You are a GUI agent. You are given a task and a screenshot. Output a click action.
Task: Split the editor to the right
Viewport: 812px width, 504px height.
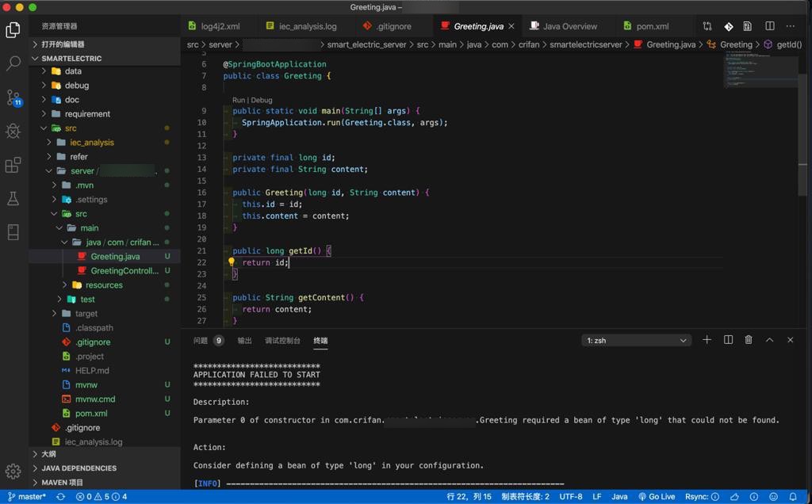pos(769,26)
